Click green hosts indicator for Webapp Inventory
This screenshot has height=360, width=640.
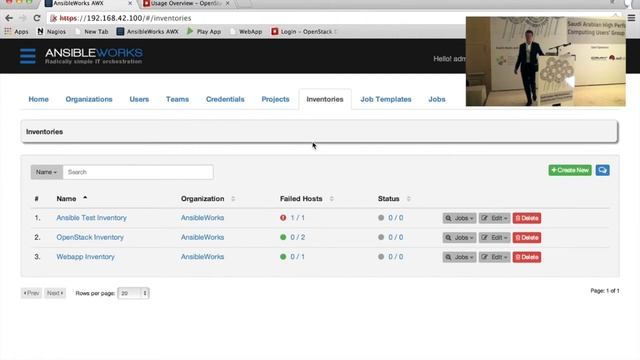283,257
